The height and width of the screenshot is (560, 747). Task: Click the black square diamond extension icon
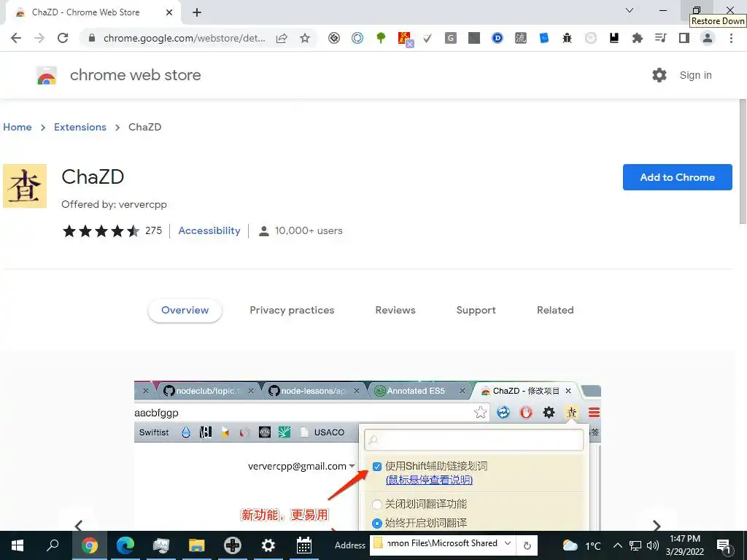click(334, 38)
